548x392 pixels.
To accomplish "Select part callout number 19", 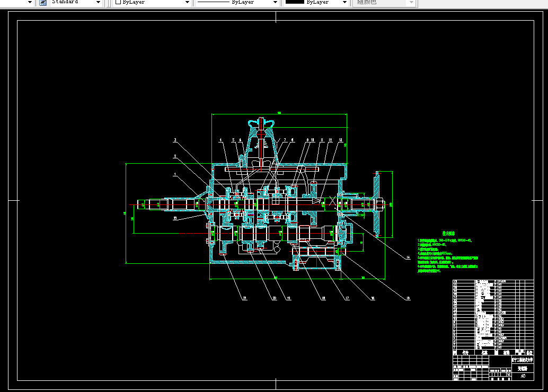I will (289, 298).
